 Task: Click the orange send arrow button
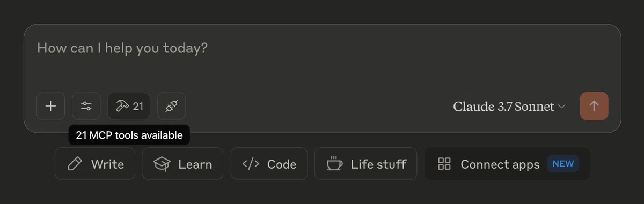pyautogui.click(x=594, y=106)
